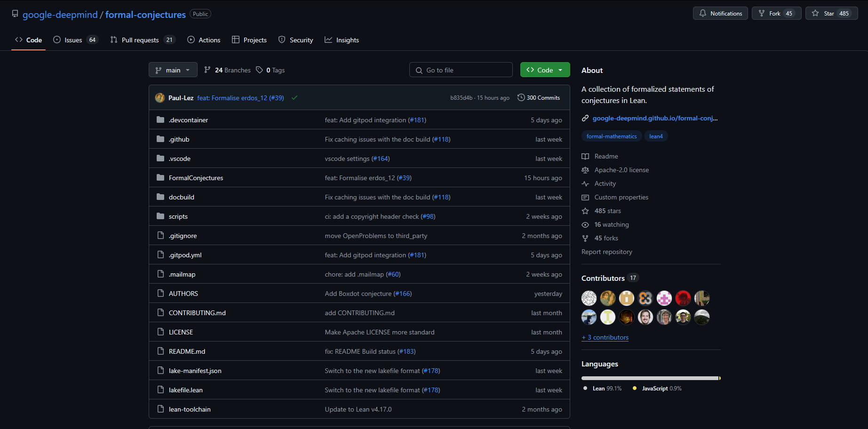868x429 pixels.
Task: Click the scripts folder icon
Action: (160, 216)
